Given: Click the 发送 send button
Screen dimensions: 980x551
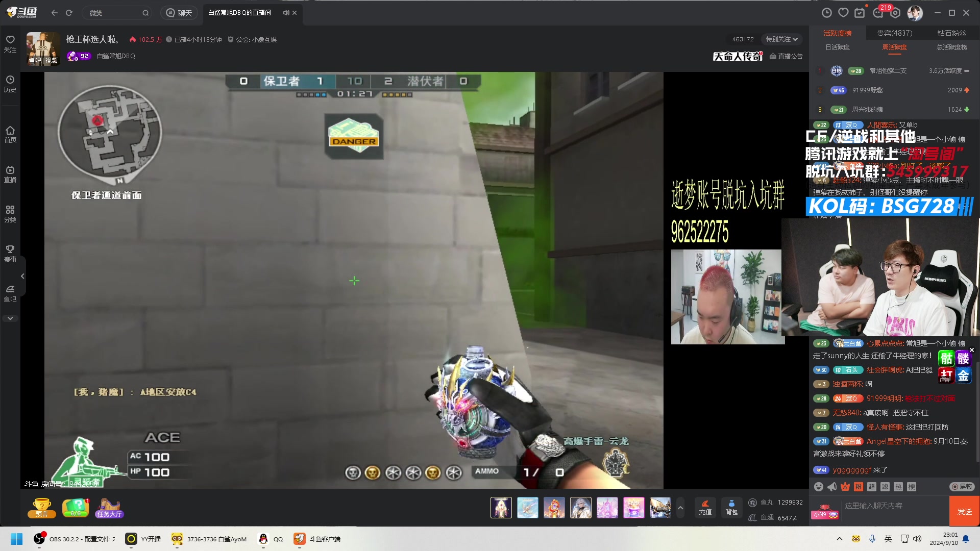Looking at the screenshot, I should [x=964, y=511].
